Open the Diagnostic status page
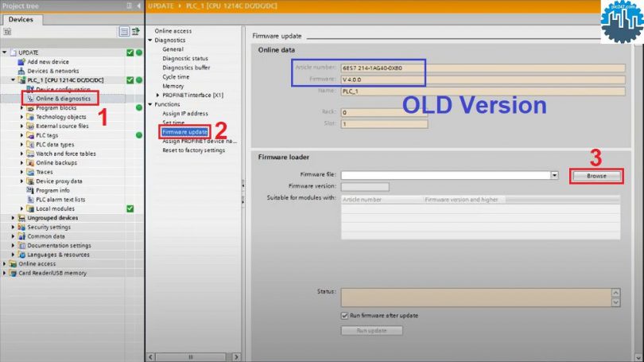 [185, 58]
